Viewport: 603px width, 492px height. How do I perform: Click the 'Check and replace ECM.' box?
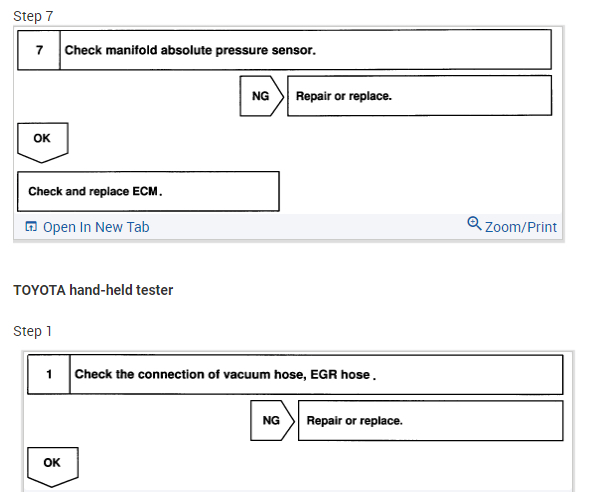148,191
